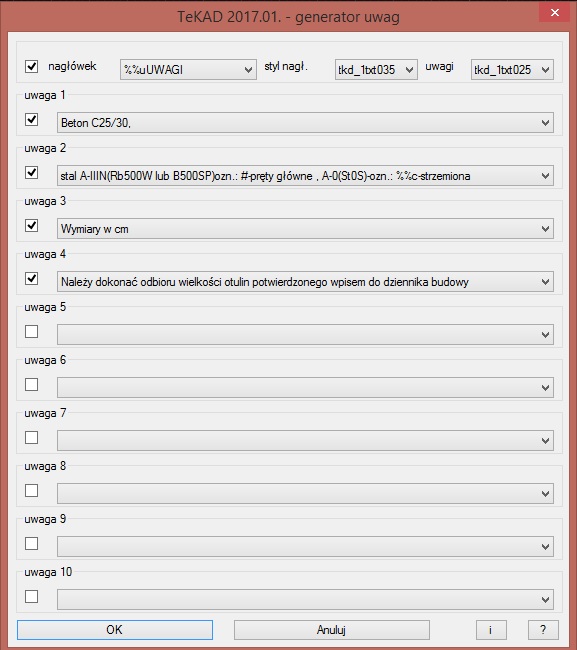Uncheck the nagłówek checkbox
The height and width of the screenshot is (650, 577).
(32, 66)
